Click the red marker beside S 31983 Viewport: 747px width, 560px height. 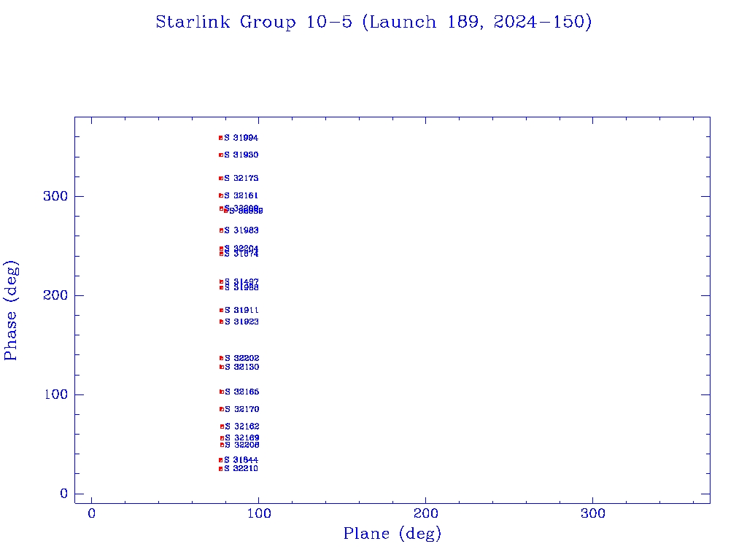pos(221,230)
